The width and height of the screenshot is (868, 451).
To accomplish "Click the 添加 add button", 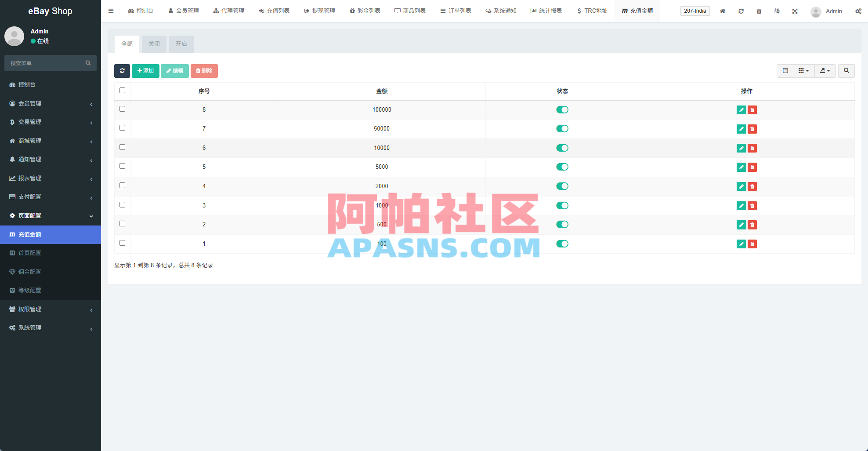I will point(145,71).
